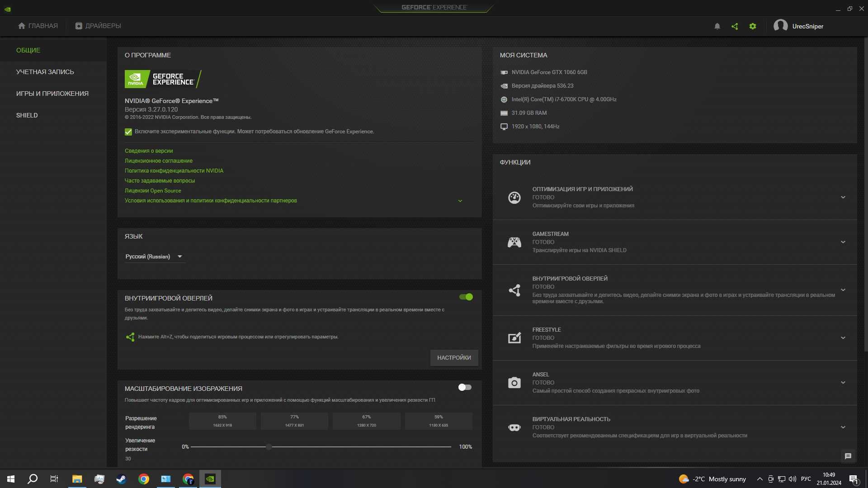Select 67% render resolution 1280 x 720
Image resolution: width=868 pixels, height=488 pixels.
[367, 421]
